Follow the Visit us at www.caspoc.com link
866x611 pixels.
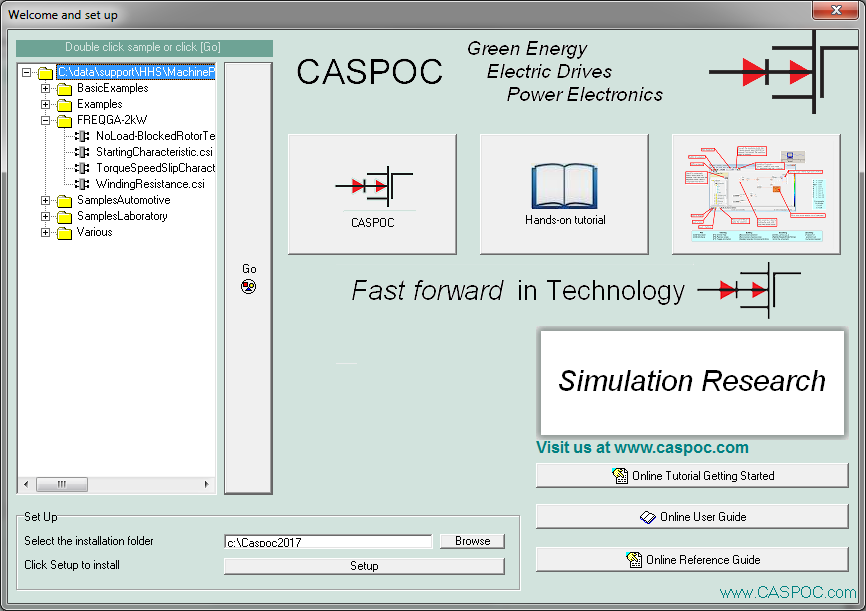click(642, 447)
